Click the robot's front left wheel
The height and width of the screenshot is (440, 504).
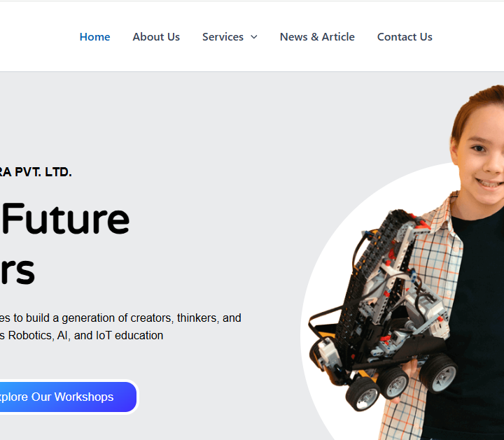click(x=363, y=394)
